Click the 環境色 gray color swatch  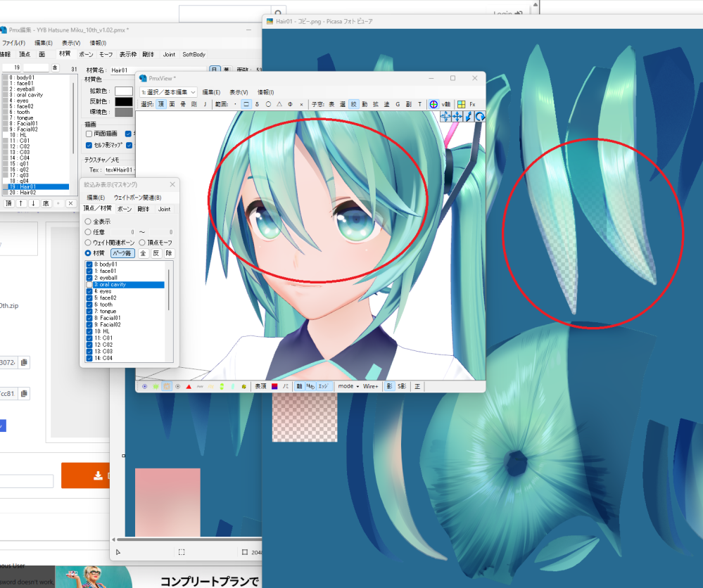pyautogui.click(x=124, y=112)
